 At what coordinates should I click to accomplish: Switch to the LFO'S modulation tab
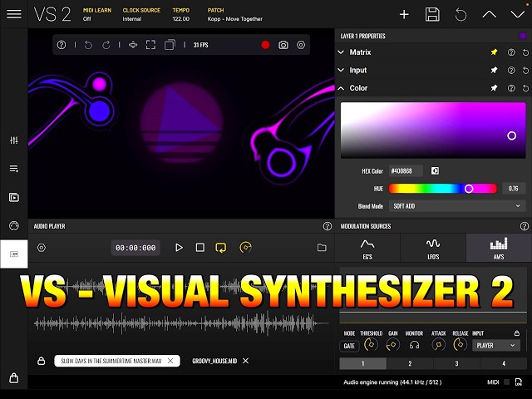[433, 248]
